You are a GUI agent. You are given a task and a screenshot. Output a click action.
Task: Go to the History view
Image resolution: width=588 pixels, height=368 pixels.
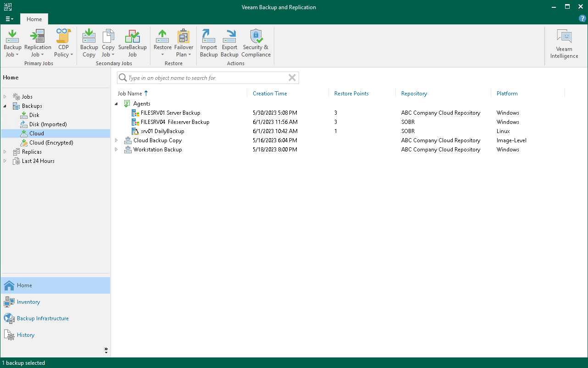coord(26,335)
